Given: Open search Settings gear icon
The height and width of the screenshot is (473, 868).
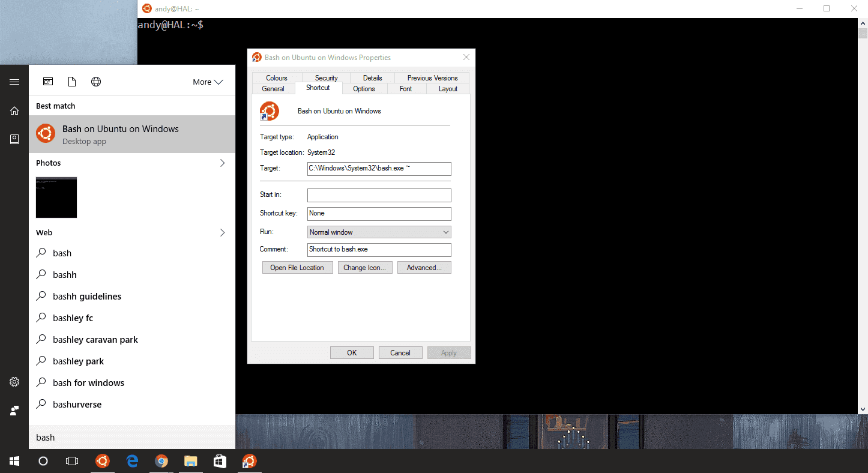Looking at the screenshot, I should pos(14,382).
